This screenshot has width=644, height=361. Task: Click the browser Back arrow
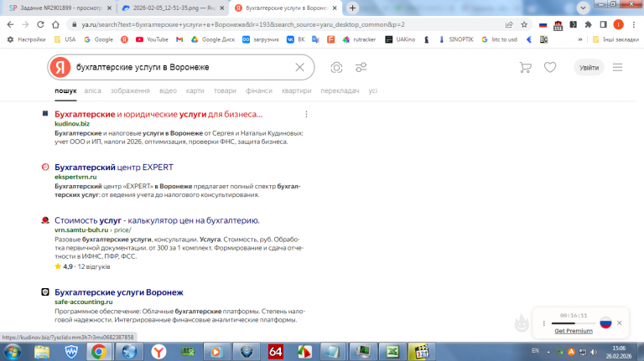[x=10, y=24]
